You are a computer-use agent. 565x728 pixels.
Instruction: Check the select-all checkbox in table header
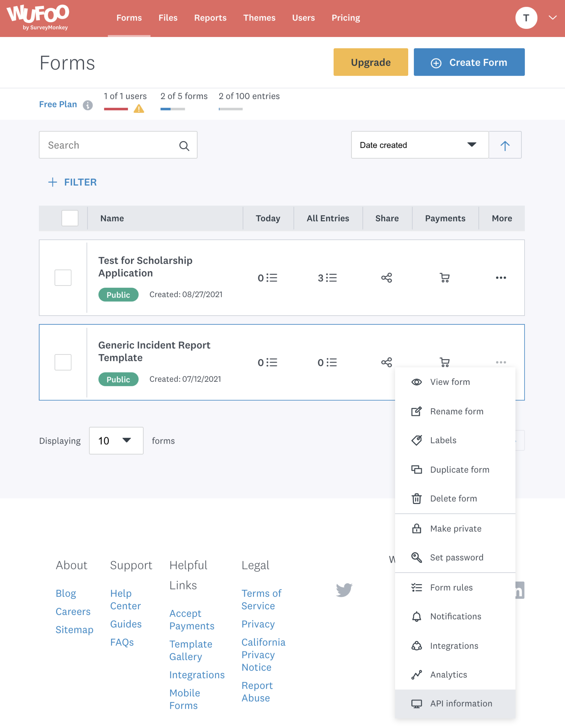70,218
